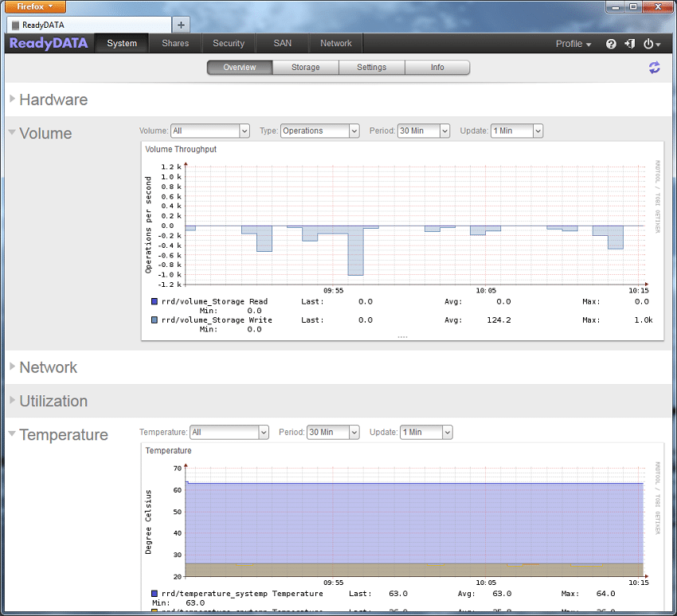
Task: Open the Temperature Period dropdown
Action: 333,433
